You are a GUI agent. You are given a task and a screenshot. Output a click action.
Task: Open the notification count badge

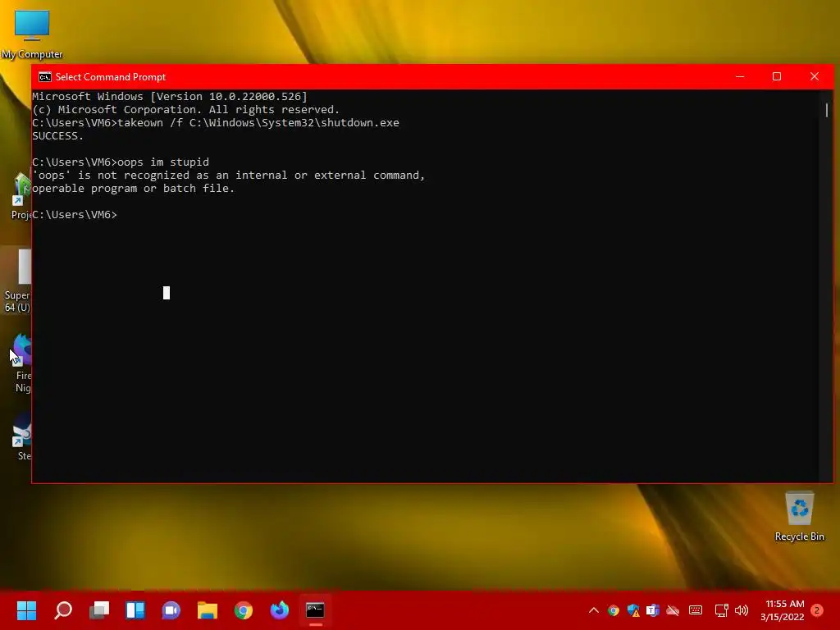[817, 610]
